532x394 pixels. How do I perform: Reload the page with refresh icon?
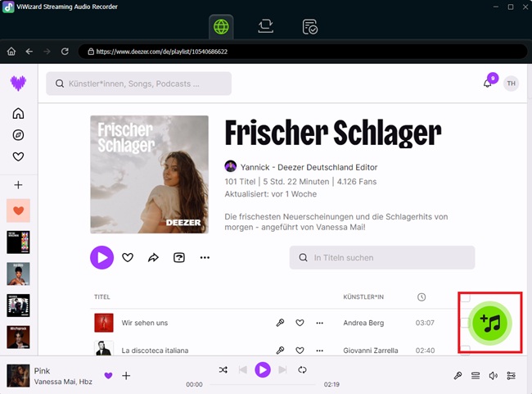pos(65,52)
